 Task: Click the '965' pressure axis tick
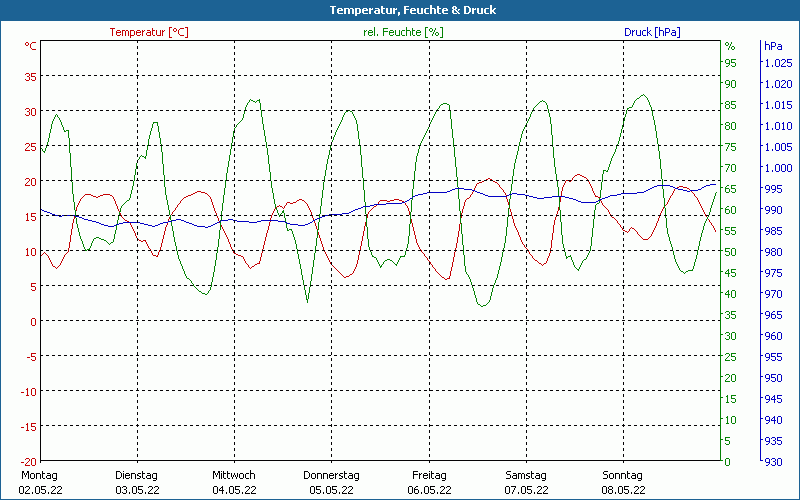click(773, 315)
